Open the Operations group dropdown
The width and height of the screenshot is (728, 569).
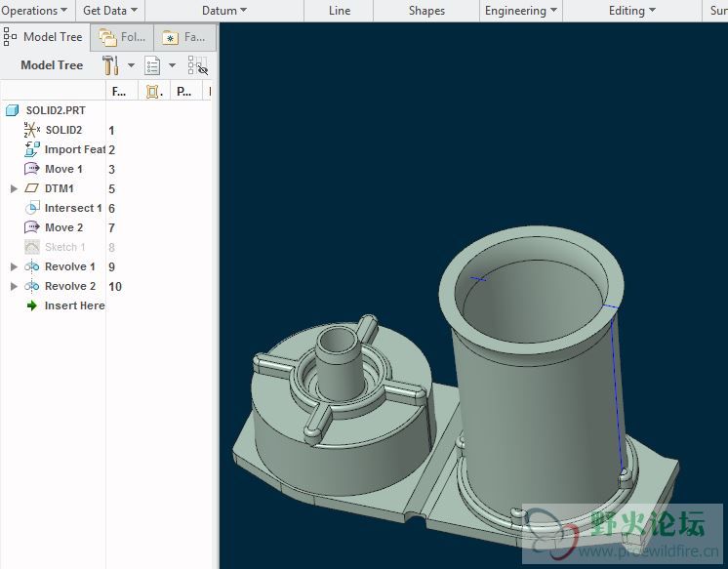35,10
